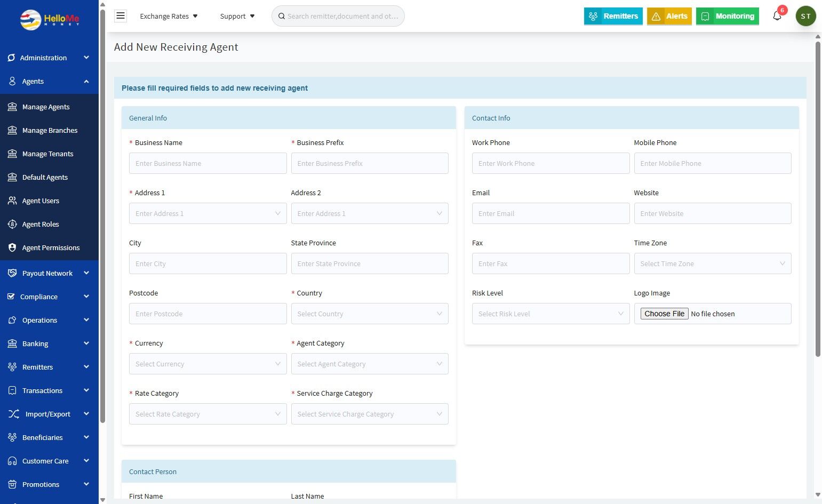Click the Compliance checkmark icon

pyautogui.click(x=11, y=297)
